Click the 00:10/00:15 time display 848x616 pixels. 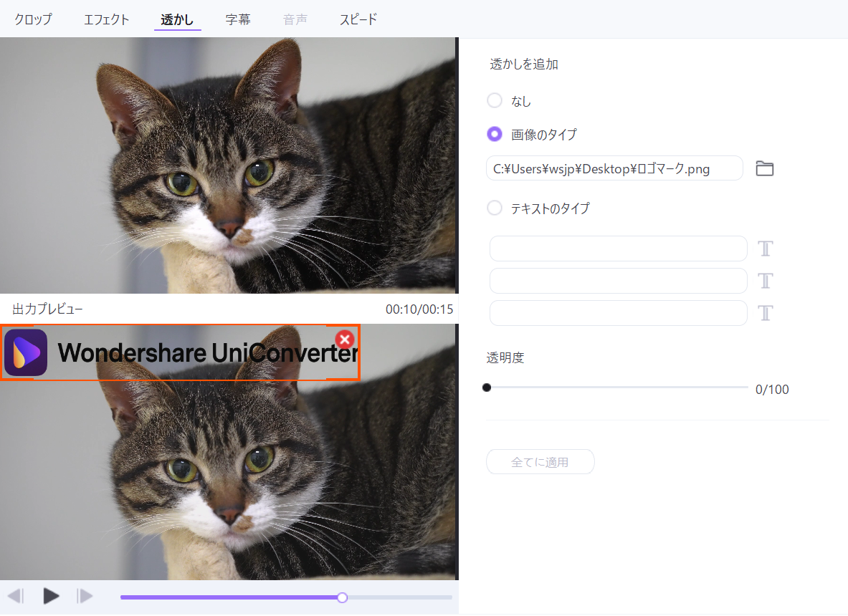click(x=419, y=309)
